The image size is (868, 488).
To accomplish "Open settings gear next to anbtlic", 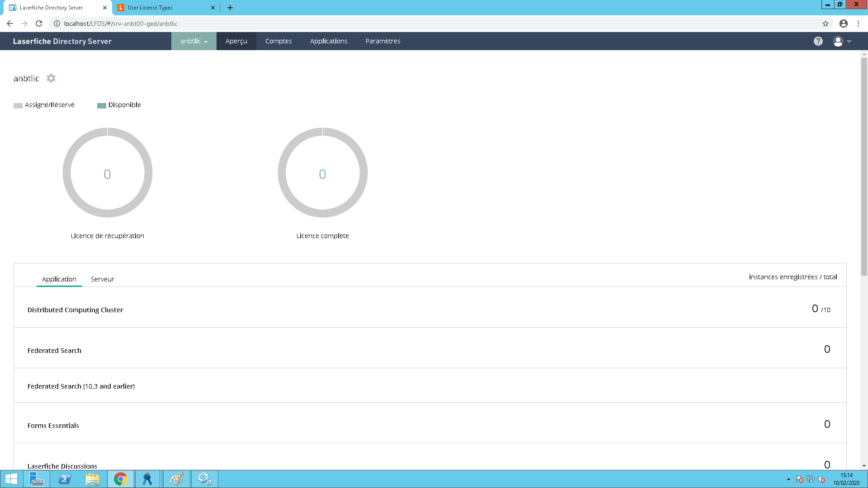I will pyautogui.click(x=51, y=78).
